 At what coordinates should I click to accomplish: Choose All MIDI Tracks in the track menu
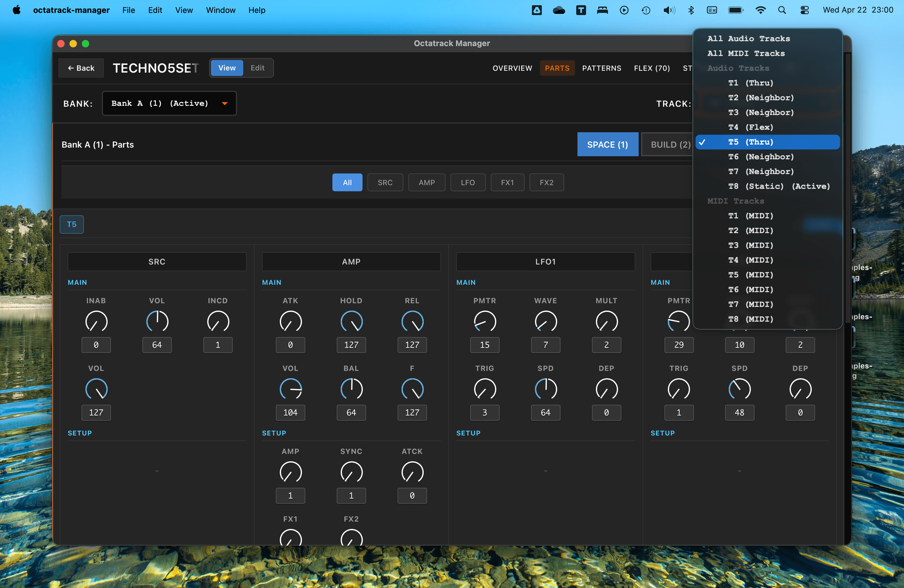[746, 53]
